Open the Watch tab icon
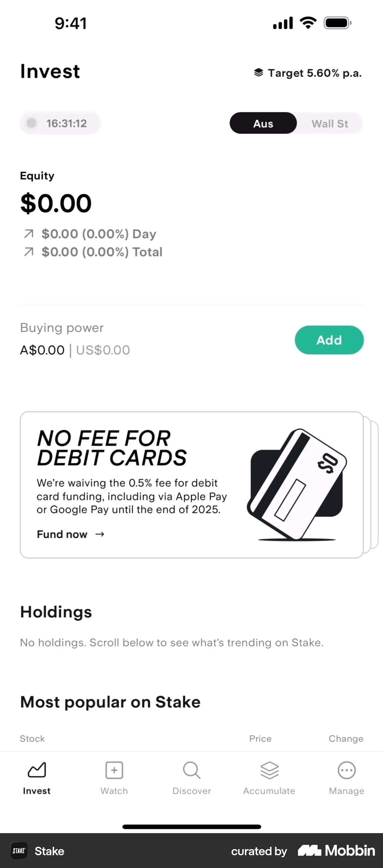Image resolution: width=383 pixels, height=868 pixels. click(x=114, y=770)
